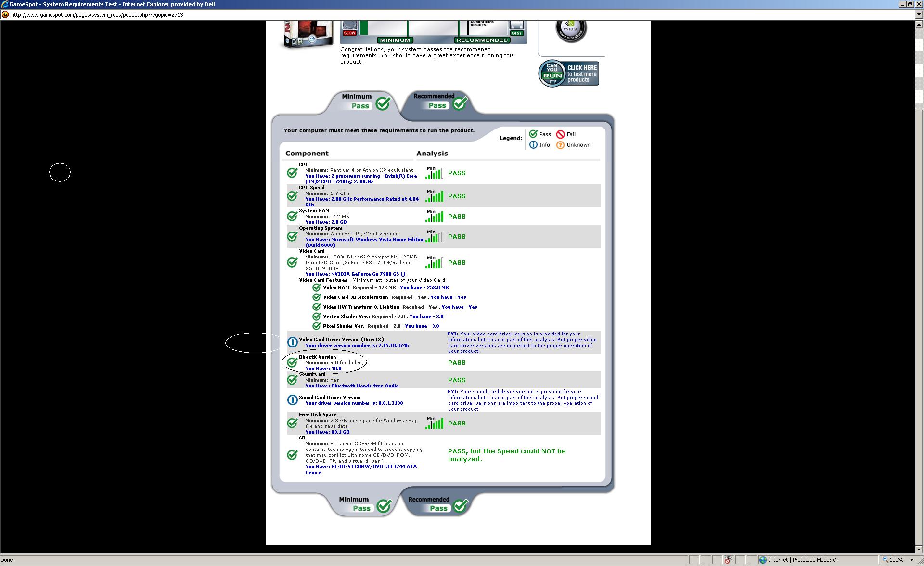Image resolution: width=924 pixels, height=566 pixels.
Task: Click the blue Info icon in the legend
Action: [533, 145]
